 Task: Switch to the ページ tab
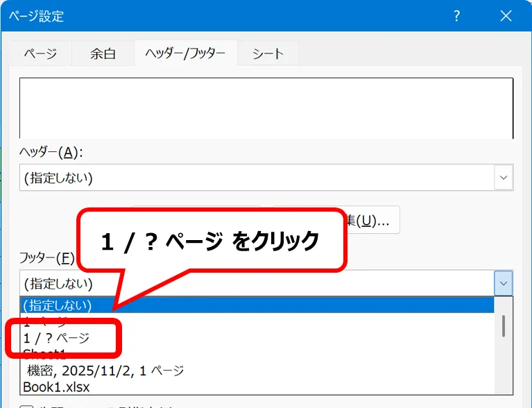40,53
